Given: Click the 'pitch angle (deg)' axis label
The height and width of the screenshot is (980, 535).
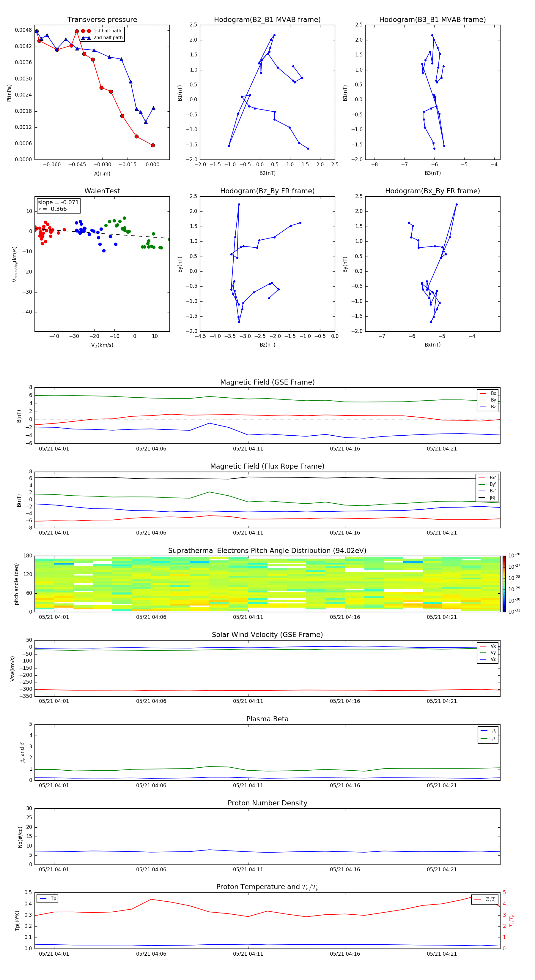Looking at the screenshot, I should pyautogui.click(x=16, y=584).
